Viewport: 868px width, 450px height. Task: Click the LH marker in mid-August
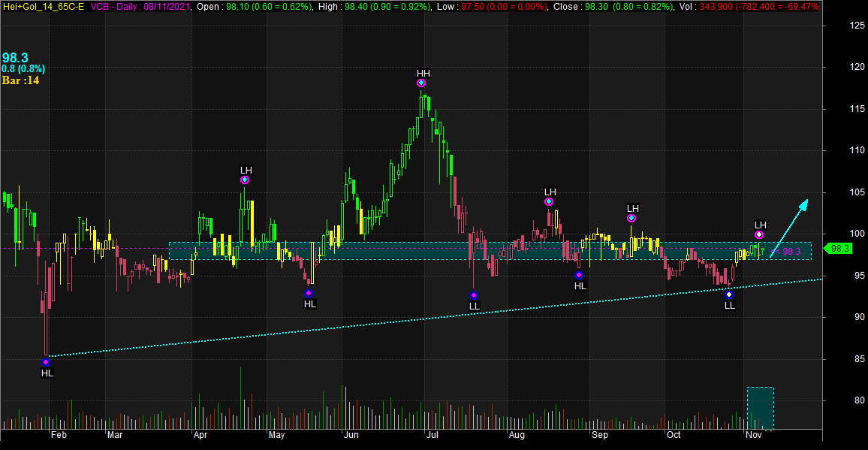(549, 201)
